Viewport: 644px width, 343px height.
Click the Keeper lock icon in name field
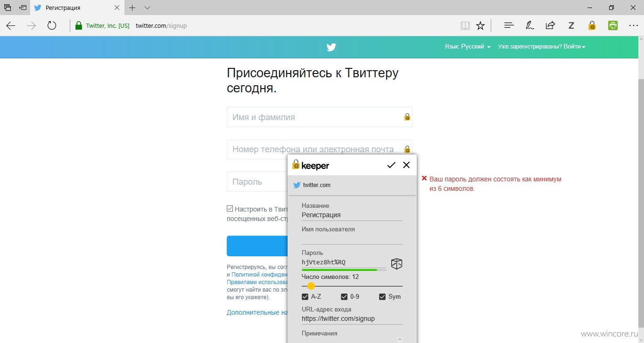click(407, 117)
